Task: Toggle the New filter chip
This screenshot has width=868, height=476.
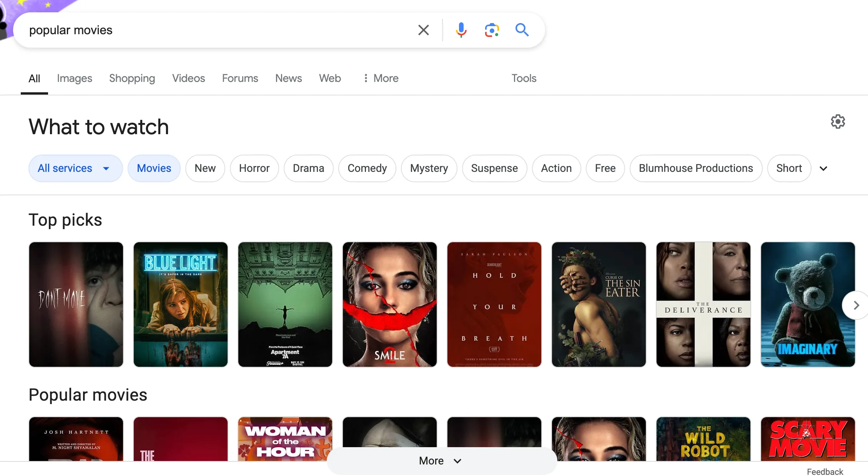Action: pos(205,168)
